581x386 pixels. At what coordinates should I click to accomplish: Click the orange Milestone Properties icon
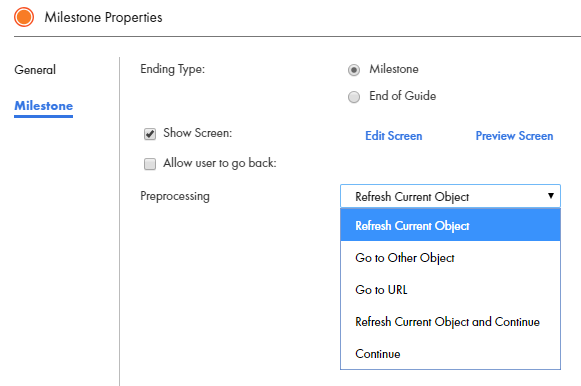24,17
